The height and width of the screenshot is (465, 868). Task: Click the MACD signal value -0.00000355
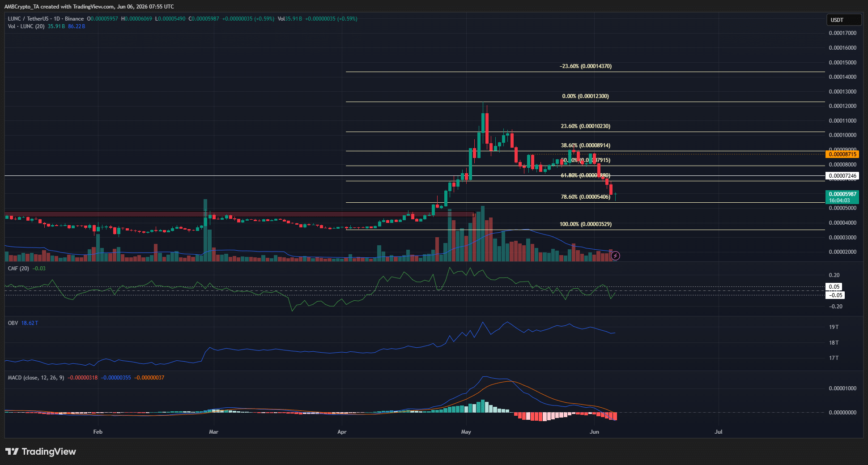click(x=116, y=378)
